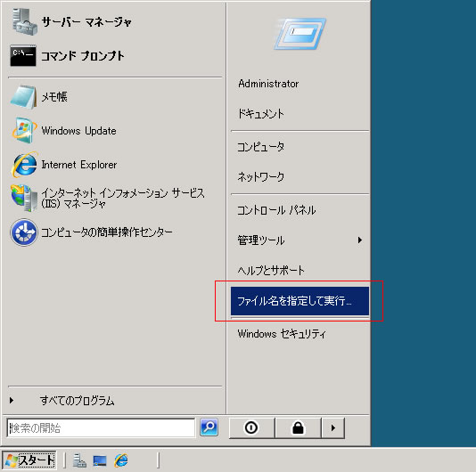The width and height of the screenshot is (476, 472).
Task: Click the スタート taskbar button
Action: 29,460
